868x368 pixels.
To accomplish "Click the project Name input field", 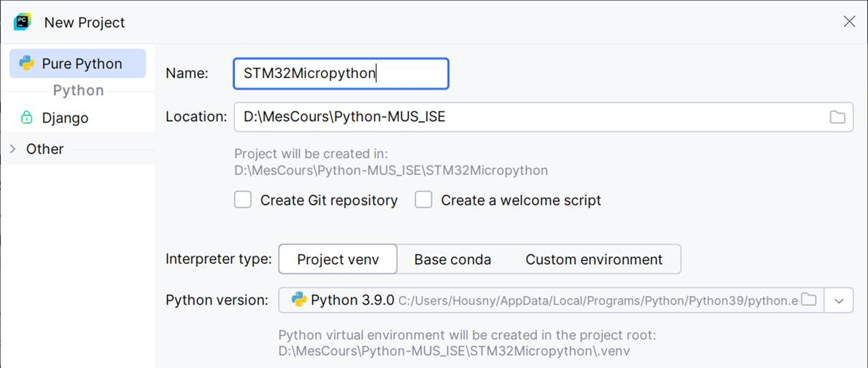I will click(341, 74).
